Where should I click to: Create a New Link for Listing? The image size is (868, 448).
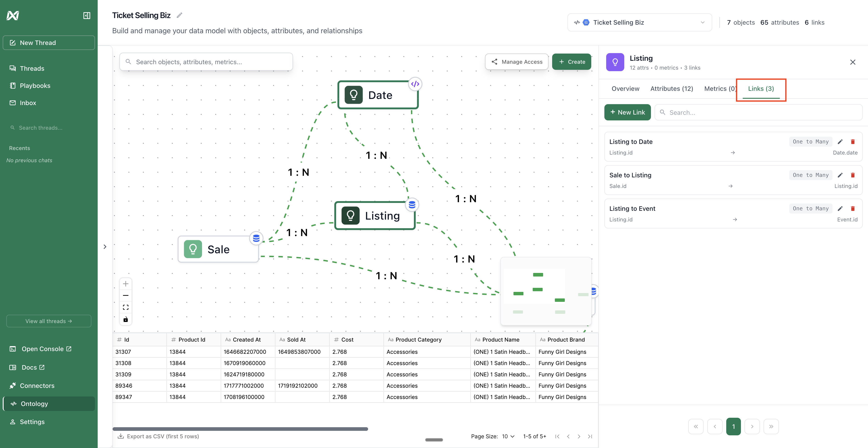click(x=627, y=112)
